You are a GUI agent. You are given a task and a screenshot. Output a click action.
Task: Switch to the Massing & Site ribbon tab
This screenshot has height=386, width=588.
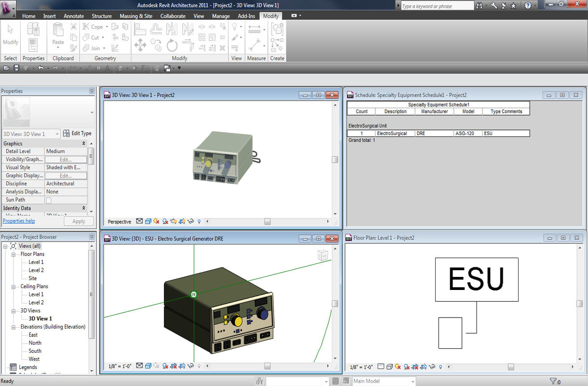(136, 16)
